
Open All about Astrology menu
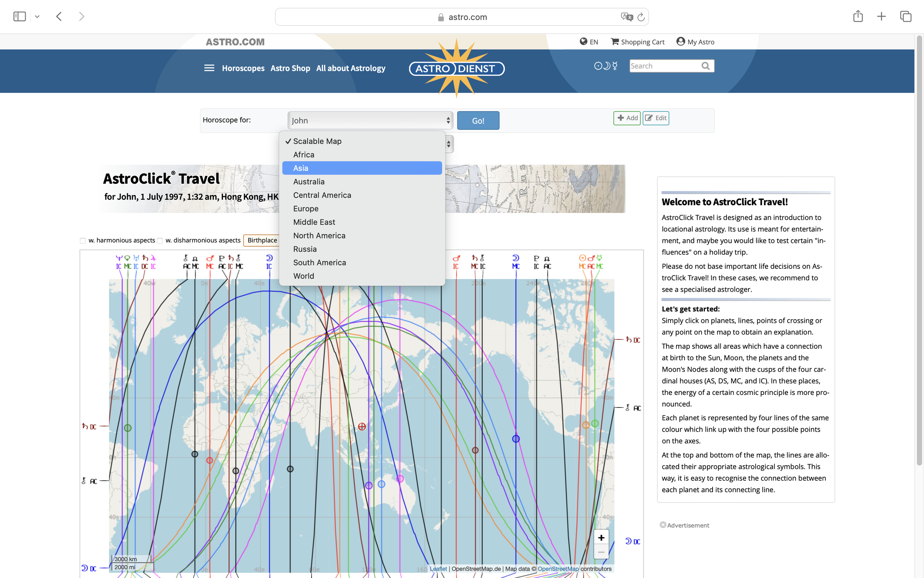[351, 68]
